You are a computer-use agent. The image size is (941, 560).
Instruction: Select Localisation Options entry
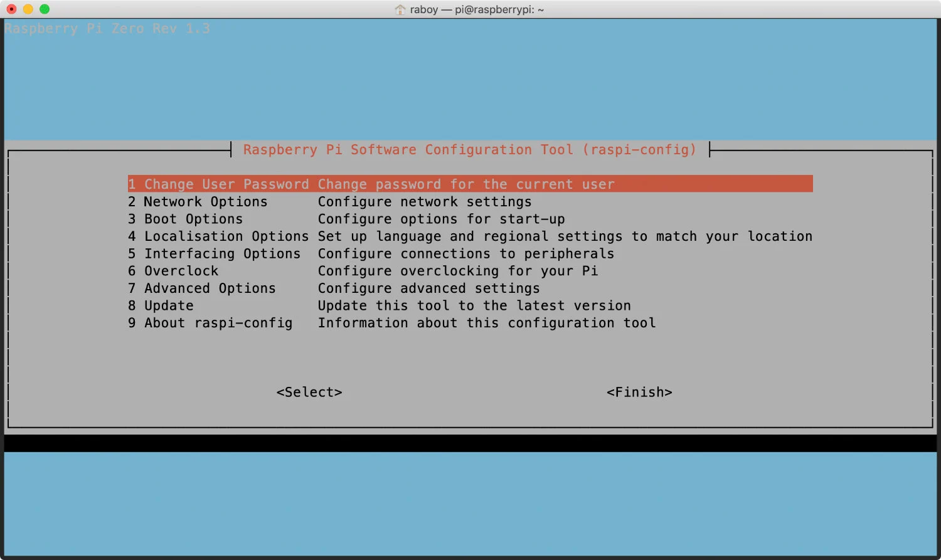pos(218,236)
